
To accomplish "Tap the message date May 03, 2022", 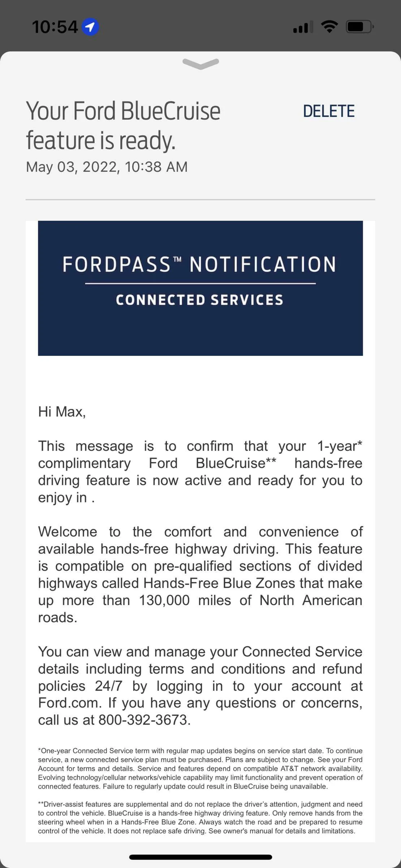I will coord(107,167).
